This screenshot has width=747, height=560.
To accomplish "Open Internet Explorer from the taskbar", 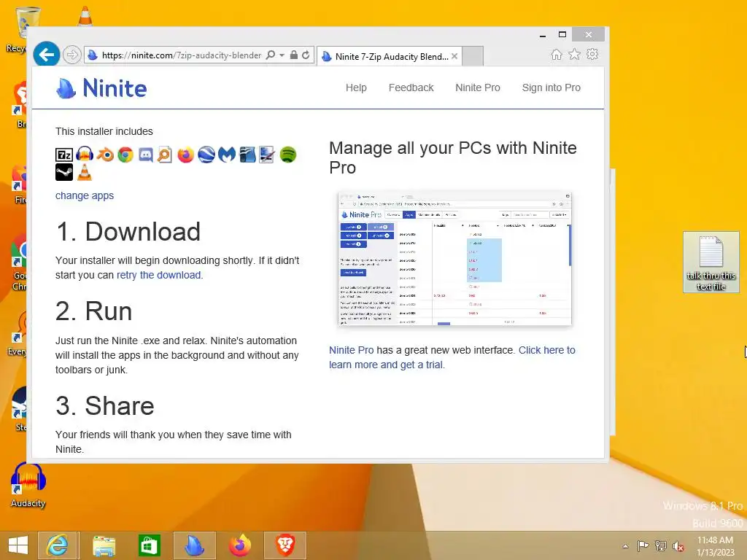I will tap(57, 545).
